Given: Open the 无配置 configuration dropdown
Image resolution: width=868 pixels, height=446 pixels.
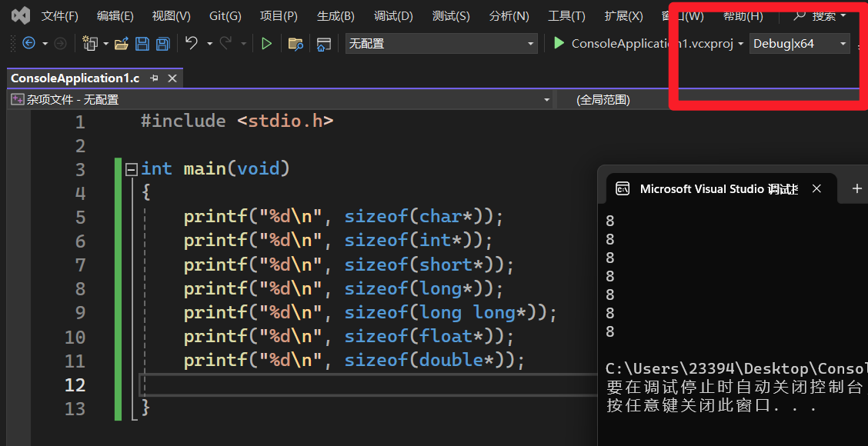Looking at the screenshot, I should pyautogui.click(x=441, y=44).
